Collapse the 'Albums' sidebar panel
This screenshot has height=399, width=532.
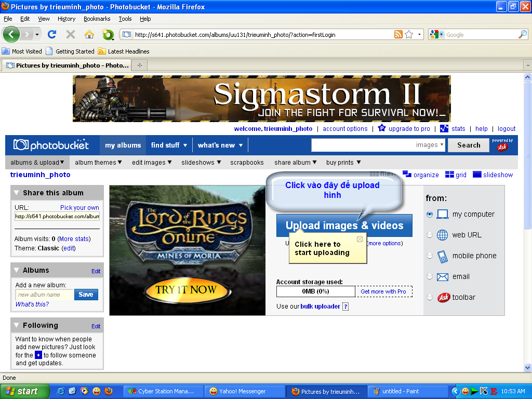coord(16,270)
